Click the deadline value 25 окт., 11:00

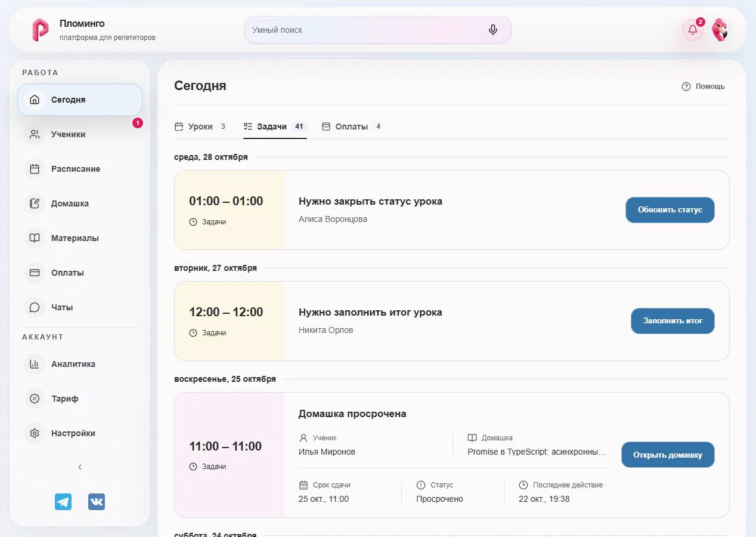coord(324,499)
